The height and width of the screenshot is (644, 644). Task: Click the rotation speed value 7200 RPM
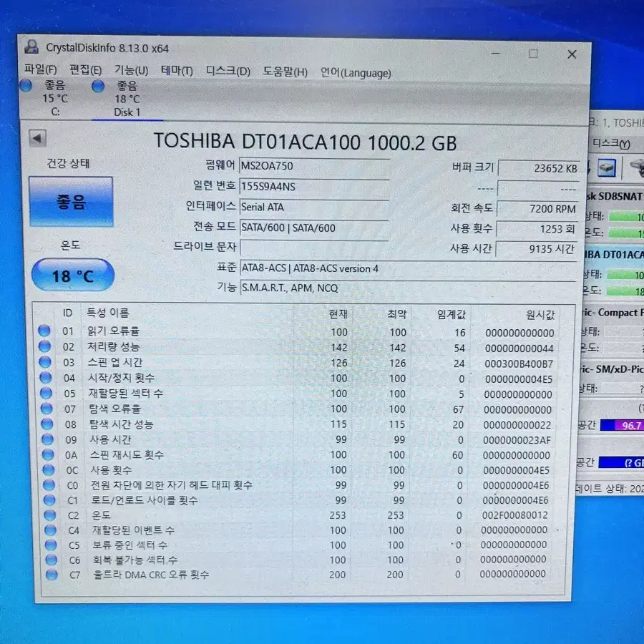(537, 209)
